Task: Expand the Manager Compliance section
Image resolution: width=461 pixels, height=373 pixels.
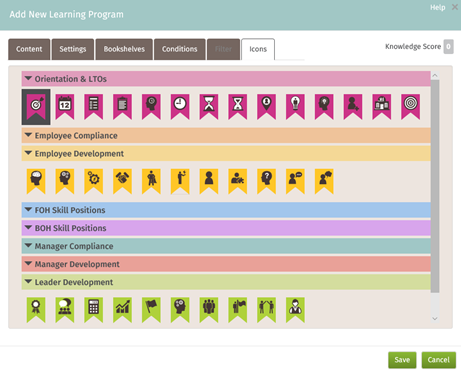Action: pyautogui.click(x=226, y=246)
